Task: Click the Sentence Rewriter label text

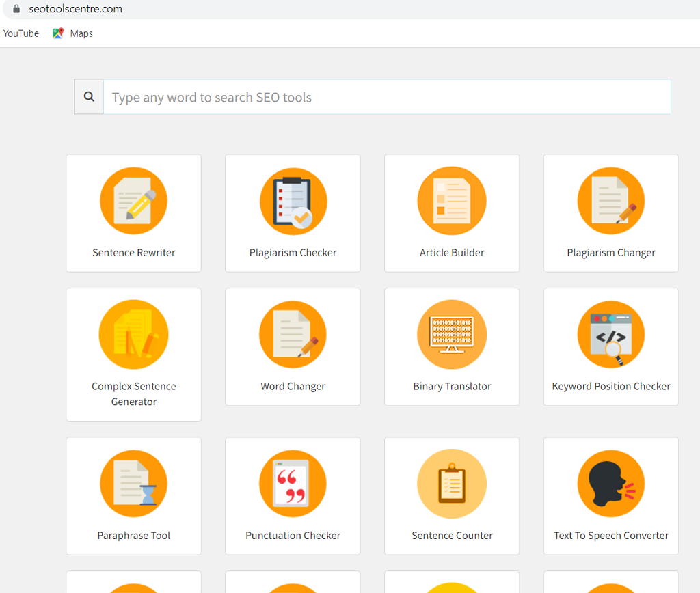Action: pyautogui.click(x=133, y=252)
